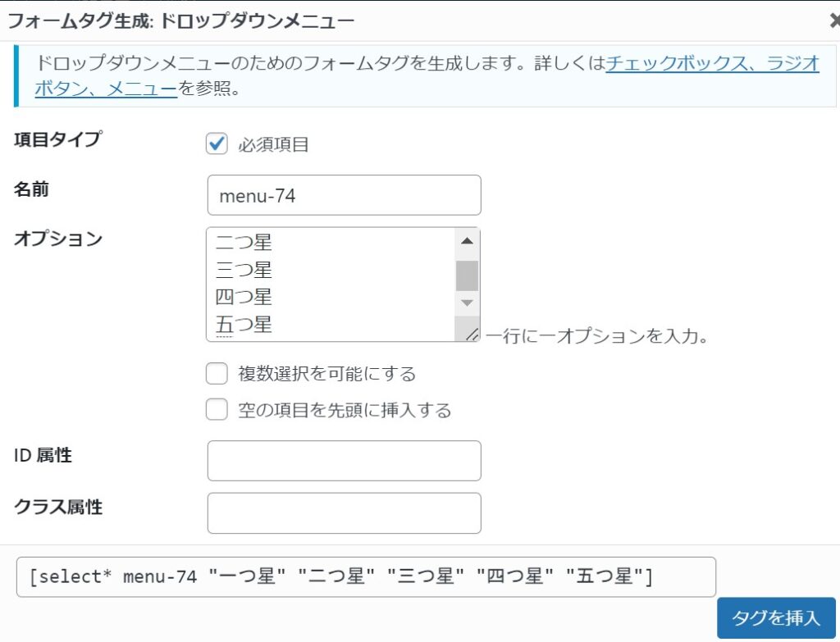Click the 四つ星 option line
This screenshot has height=642, width=840.
pos(244,297)
